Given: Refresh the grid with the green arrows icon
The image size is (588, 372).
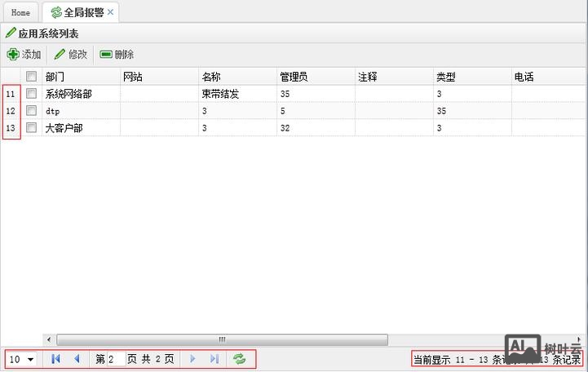Looking at the screenshot, I should tap(239, 359).
